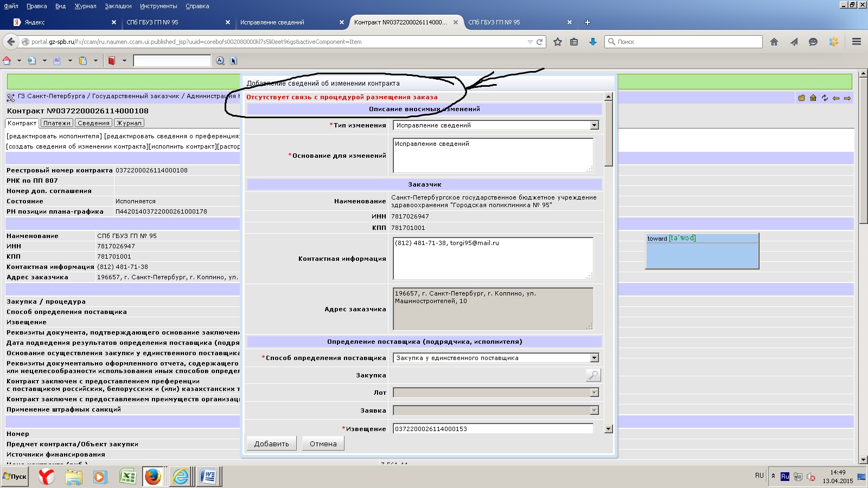
Task: Open the Закладки menu
Action: point(118,6)
